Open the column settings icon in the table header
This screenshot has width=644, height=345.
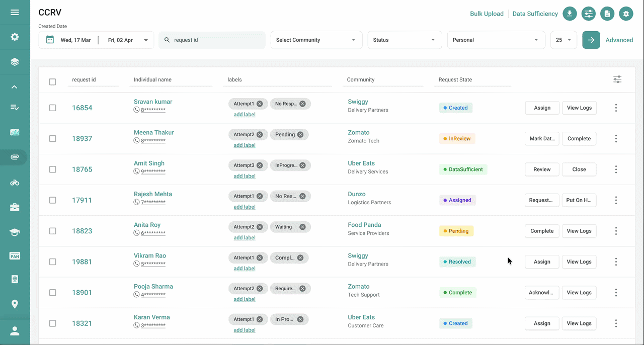(617, 79)
